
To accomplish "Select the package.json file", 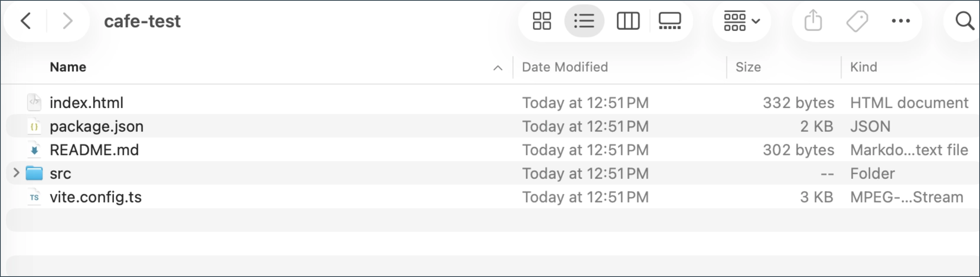I will [97, 126].
